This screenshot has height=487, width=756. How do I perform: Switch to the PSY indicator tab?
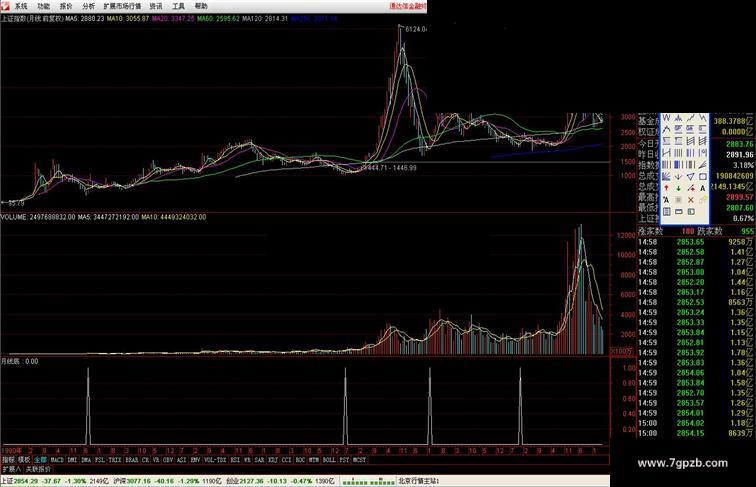click(x=344, y=460)
